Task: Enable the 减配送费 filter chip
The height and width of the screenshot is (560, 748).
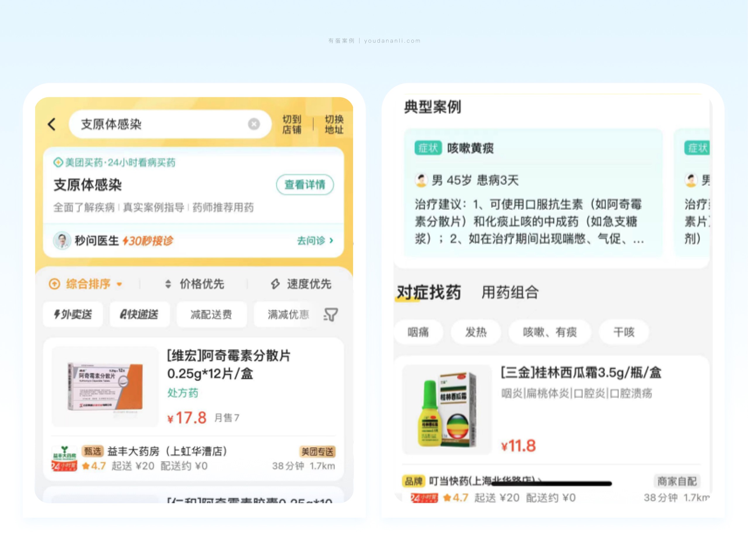Action: tap(211, 314)
